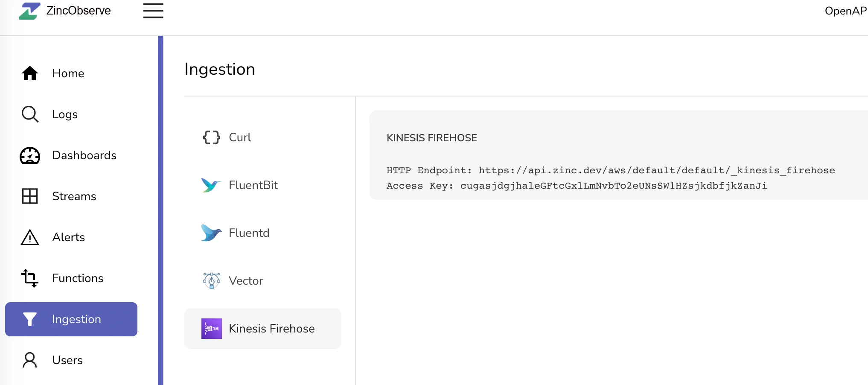This screenshot has height=385, width=868.
Task: Click the HTTP Endpoint URL text
Action: click(656, 170)
